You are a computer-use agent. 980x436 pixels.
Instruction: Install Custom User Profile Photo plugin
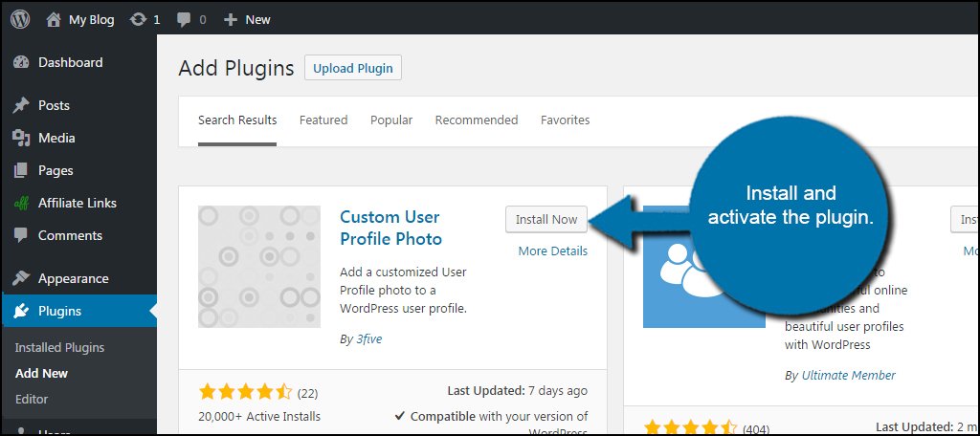tap(546, 219)
